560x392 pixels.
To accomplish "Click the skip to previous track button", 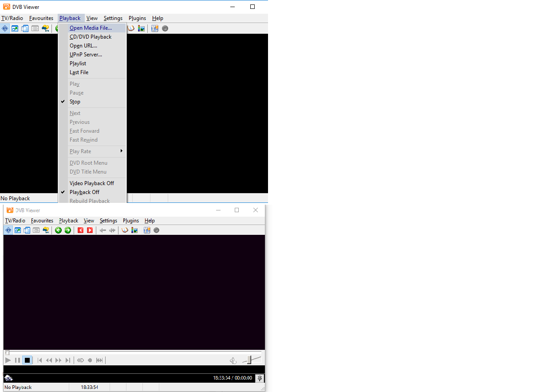I will [39, 360].
